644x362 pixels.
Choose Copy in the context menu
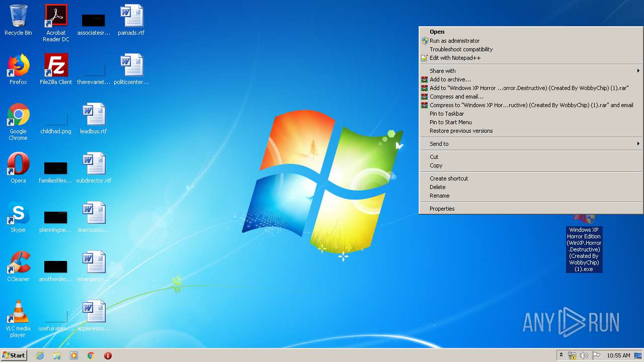[531, 165]
